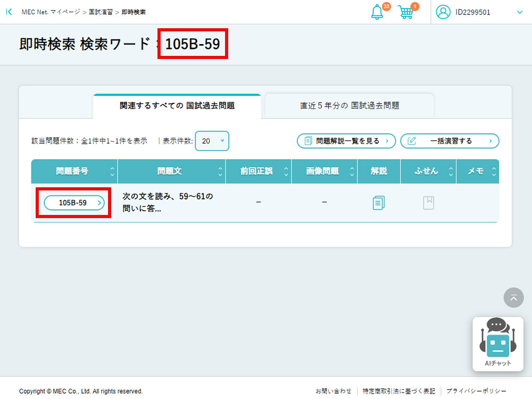
Task: Sort by the 前回正誤 column header
Action: (258, 171)
